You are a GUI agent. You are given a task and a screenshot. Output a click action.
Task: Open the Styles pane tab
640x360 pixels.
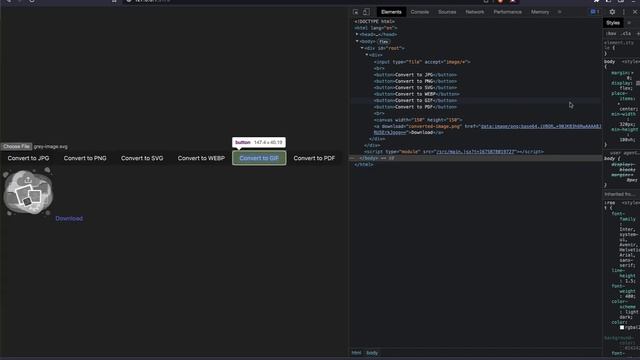pyautogui.click(x=613, y=23)
